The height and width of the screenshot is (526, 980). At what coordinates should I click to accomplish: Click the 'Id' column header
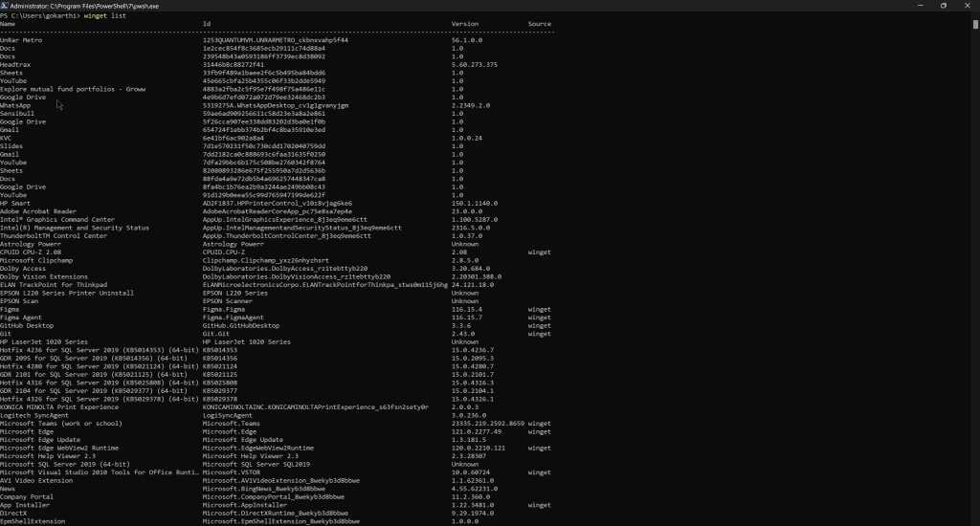pos(207,24)
